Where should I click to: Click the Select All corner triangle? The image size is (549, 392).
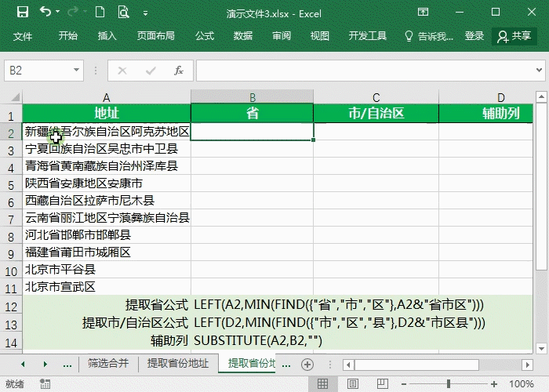click(x=15, y=96)
